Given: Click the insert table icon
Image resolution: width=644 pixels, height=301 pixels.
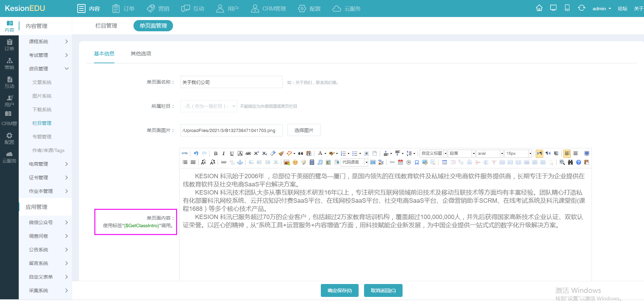Looking at the screenshot, I should click(x=444, y=162).
